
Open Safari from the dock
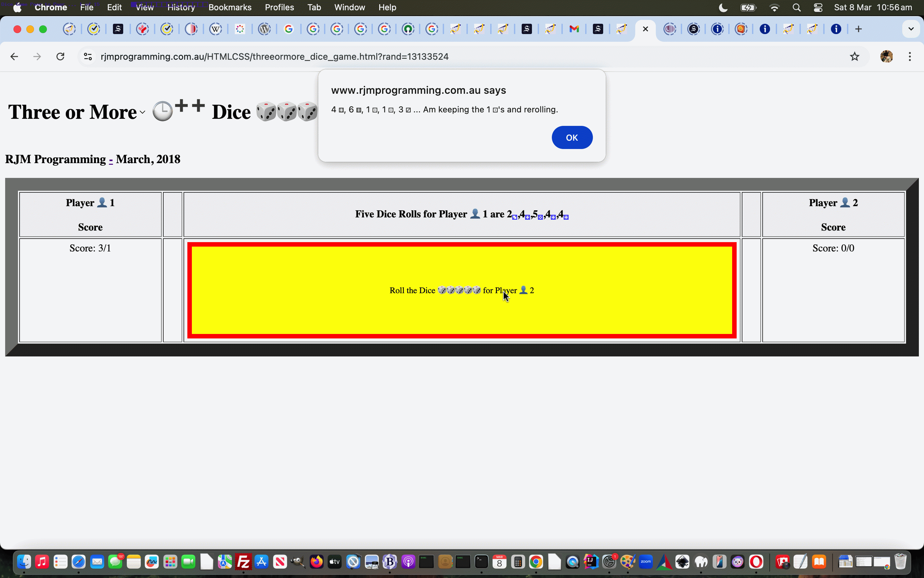coord(79,562)
